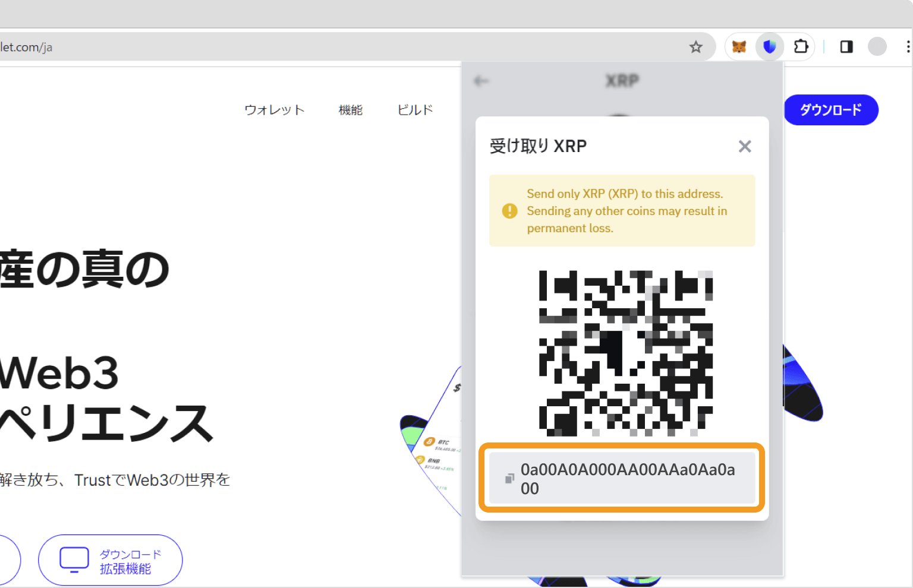Click the Trust Wallet shield extension icon
The image size is (913, 588).
coord(770,46)
